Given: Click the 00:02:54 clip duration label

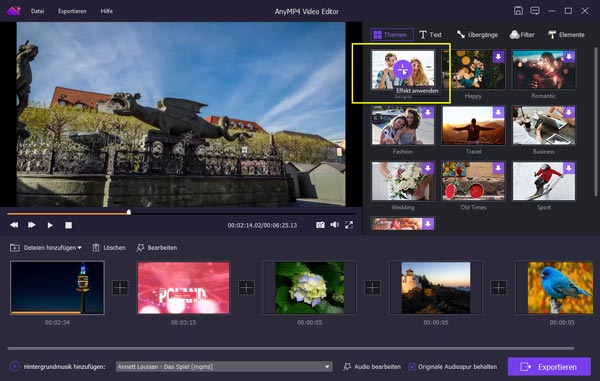Looking at the screenshot, I should coord(57,322).
